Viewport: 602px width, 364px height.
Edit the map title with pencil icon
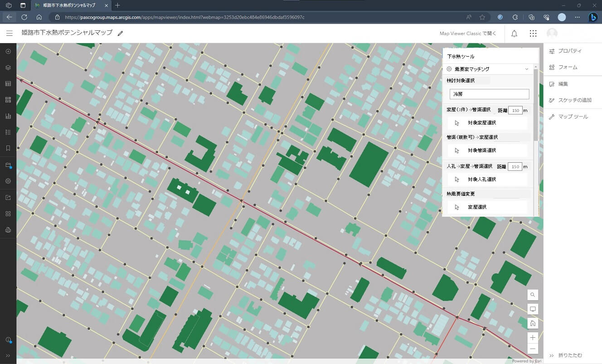click(x=120, y=33)
